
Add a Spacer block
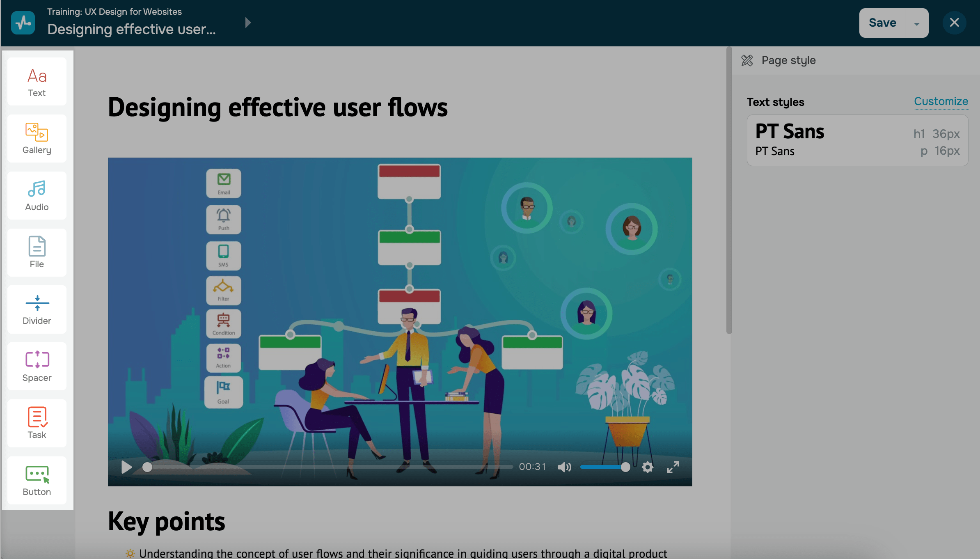(x=37, y=367)
